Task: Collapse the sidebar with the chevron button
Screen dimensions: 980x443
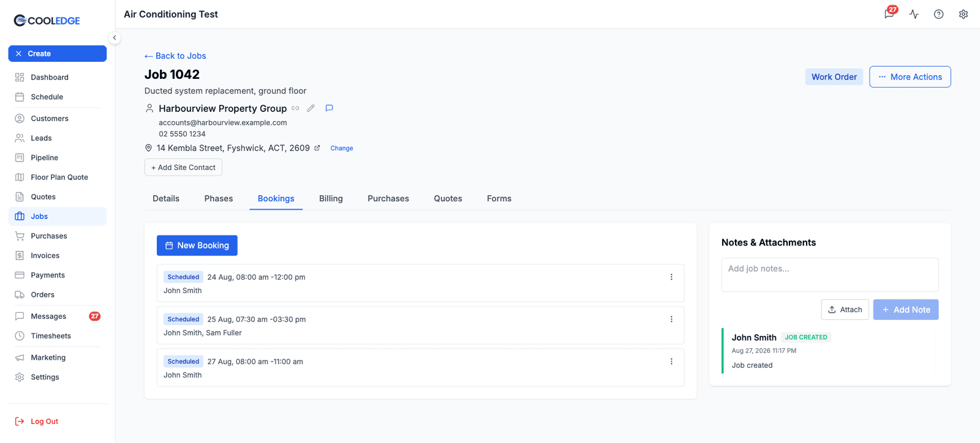Action: pos(115,38)
